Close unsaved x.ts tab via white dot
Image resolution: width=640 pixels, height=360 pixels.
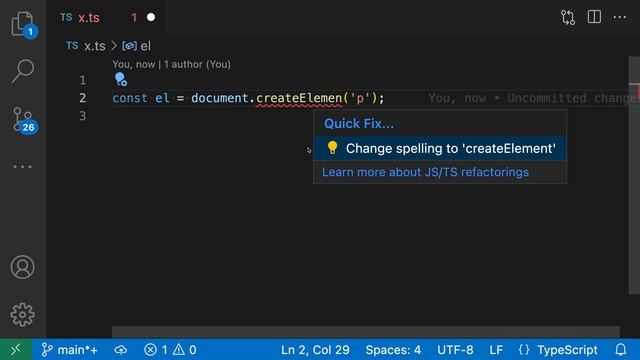click(x=151, y=17)
